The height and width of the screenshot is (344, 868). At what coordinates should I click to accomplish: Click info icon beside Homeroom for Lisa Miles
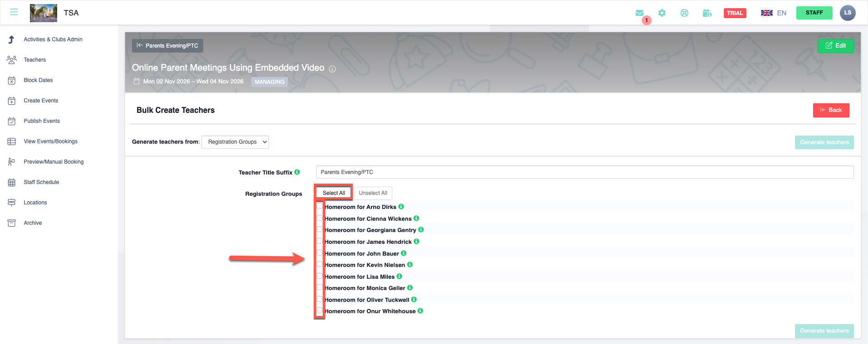(x=400, y=276)
